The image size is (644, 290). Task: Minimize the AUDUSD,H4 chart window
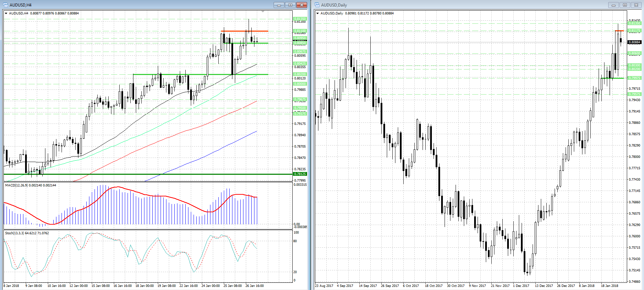279,5
